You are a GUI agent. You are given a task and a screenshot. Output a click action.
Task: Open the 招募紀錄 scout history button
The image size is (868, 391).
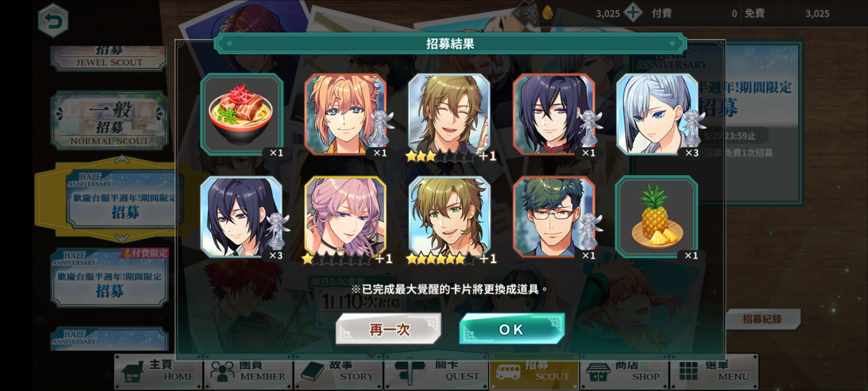click(762, 319)
